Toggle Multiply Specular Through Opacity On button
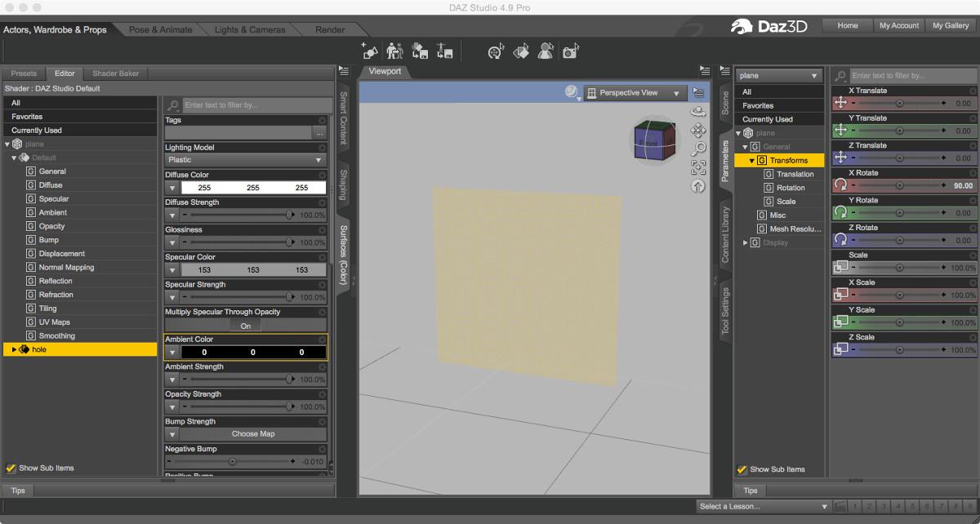This screenshot has width=980, height=524. point(245,325)
